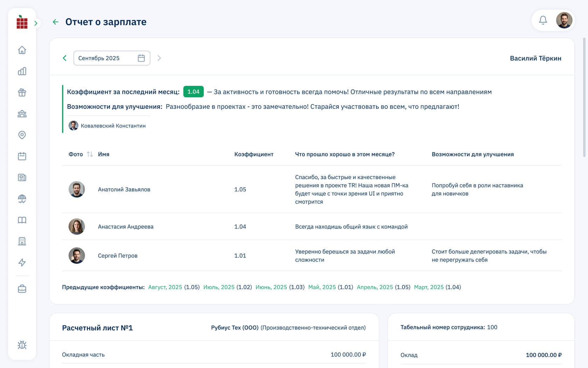588x368 pixels.
Task: Click the back arrow beside report title
Action: tap(55, 22)
